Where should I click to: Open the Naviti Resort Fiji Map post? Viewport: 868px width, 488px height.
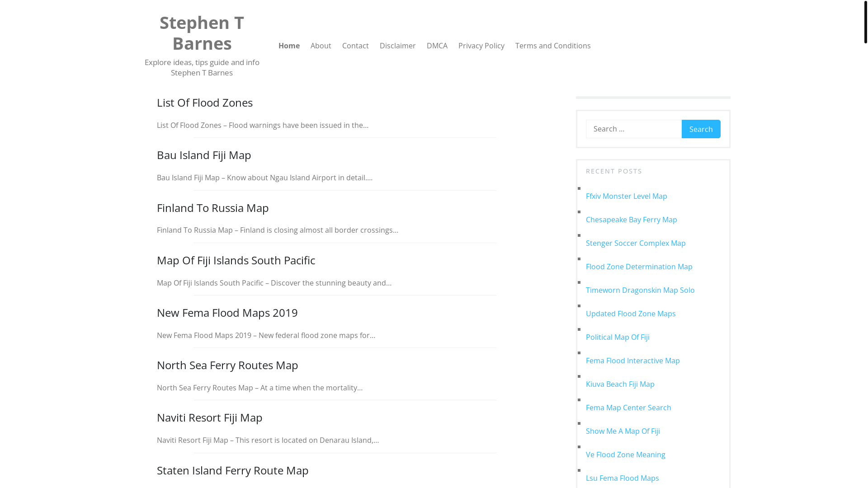tap(209, 418)
